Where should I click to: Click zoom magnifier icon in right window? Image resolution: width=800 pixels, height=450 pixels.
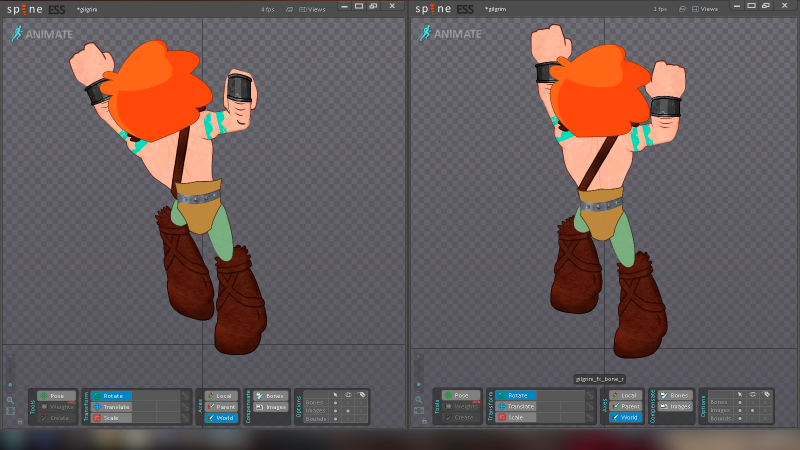point(419,400)
